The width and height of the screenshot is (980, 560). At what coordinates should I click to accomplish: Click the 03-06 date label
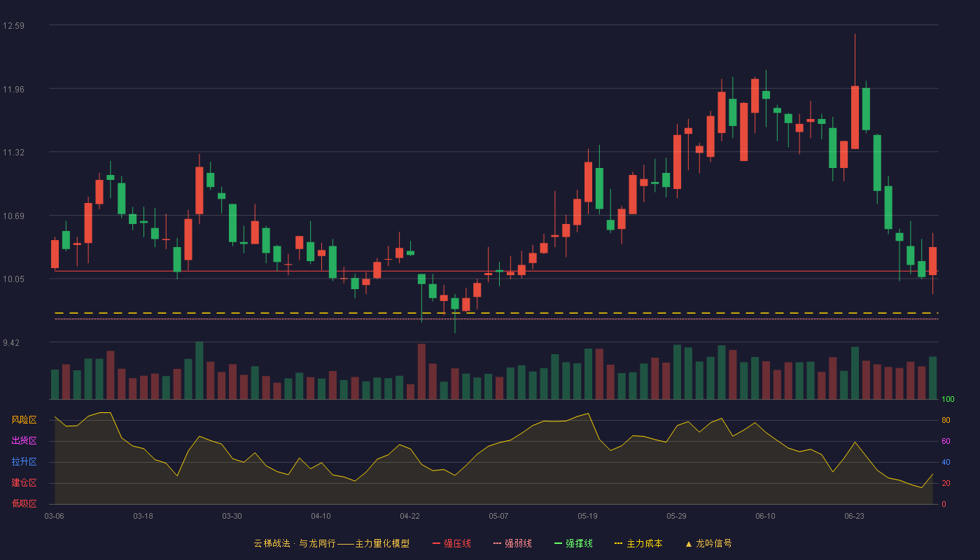tap(54, 516)
